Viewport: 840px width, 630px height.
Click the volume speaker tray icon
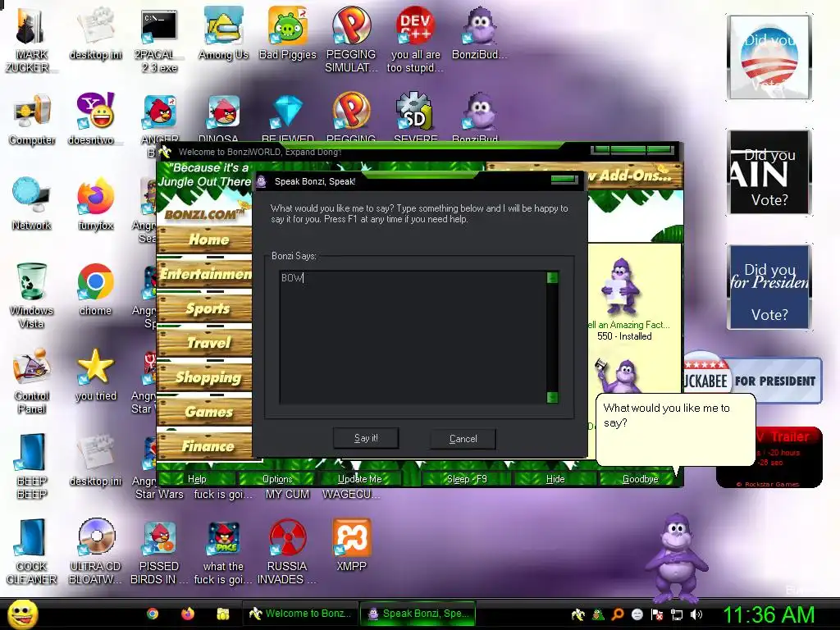696,614
